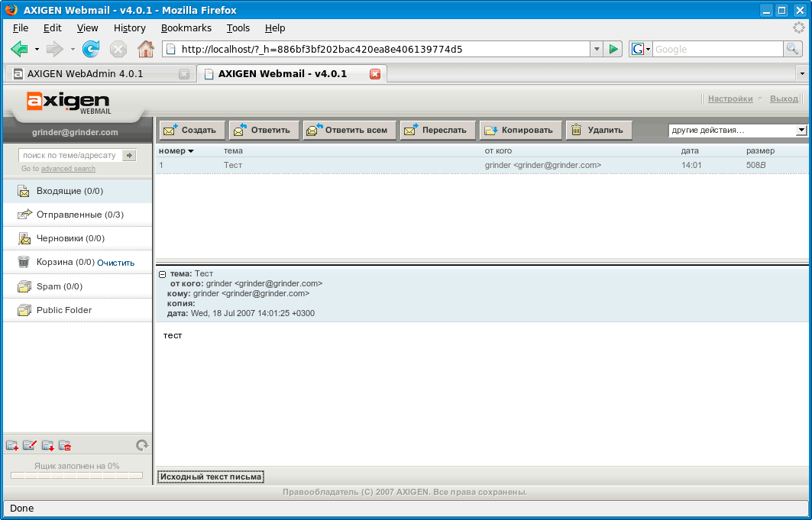Click the Google search box

tap(717, 49)
